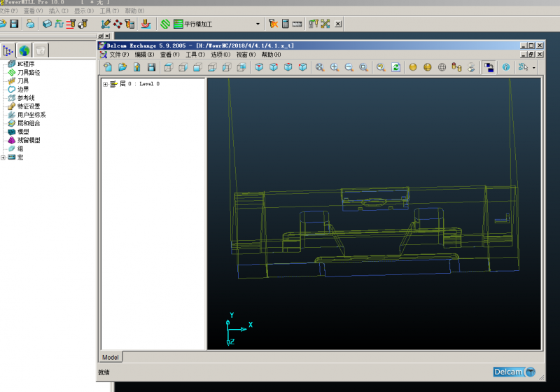
Task: Switch to the Model tab
Action: 111,358
